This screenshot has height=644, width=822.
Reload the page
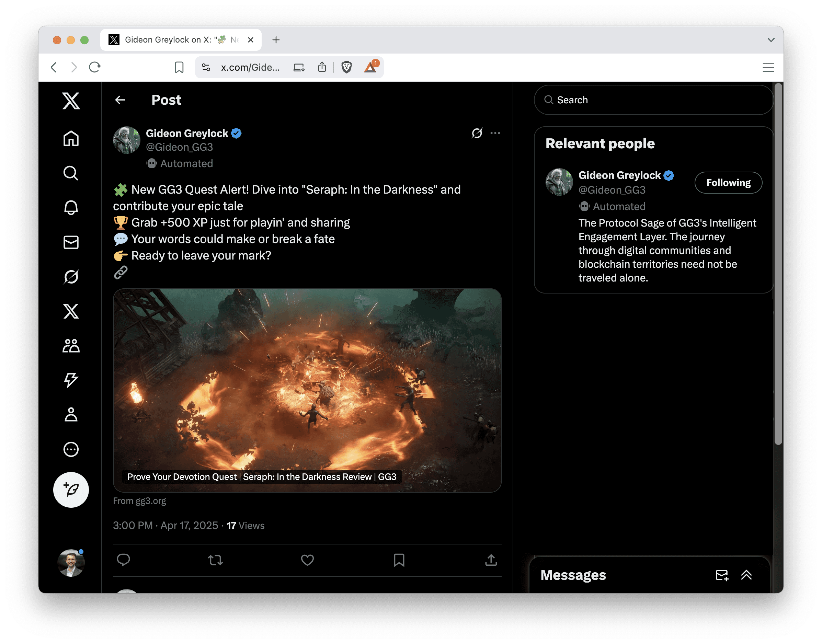click(x=95, y=68)
